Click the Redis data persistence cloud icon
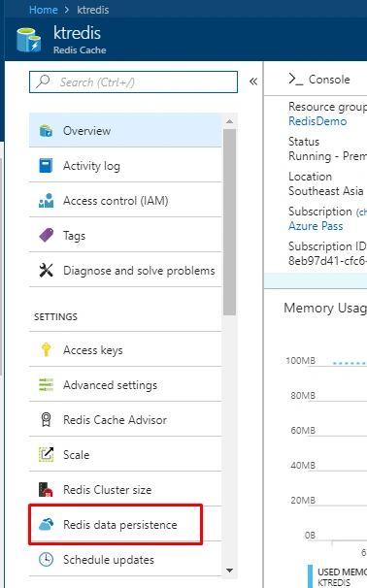Image resolution: width=367 pixels, height=588 pixels. pyautogui.click(x=47, y=524)
